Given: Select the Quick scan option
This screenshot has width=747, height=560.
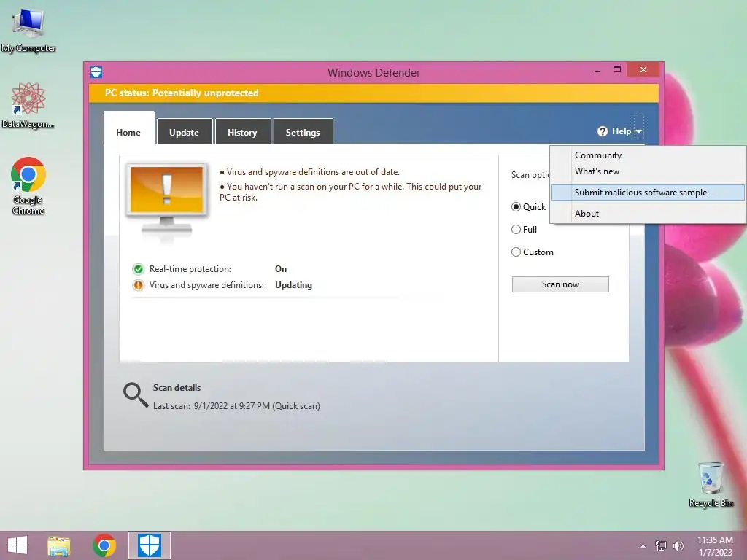Looking at the screenshot, I should (528, 206).
